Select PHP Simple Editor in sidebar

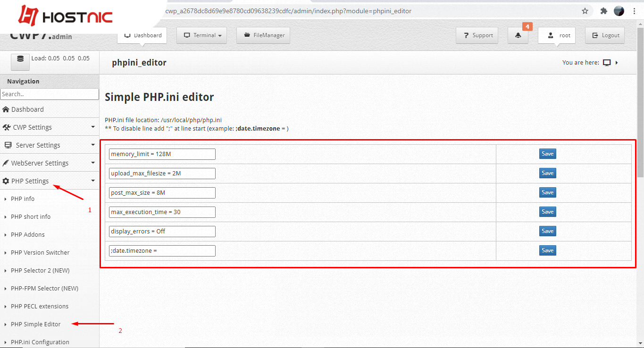click(x=36, y=324)
